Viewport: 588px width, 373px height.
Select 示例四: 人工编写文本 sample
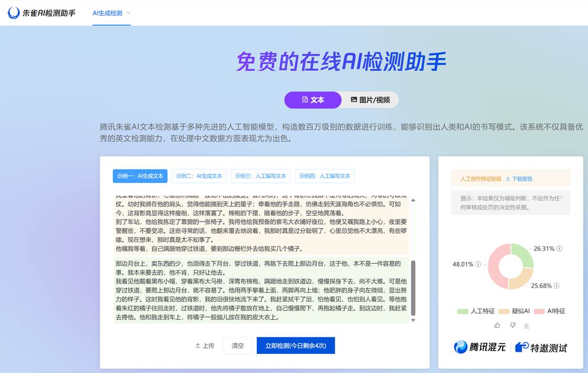pos(324,176)
